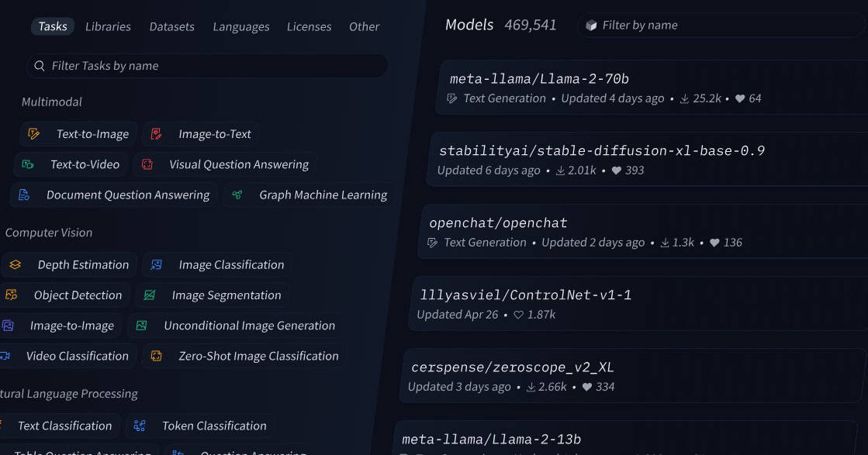Filter by Image-to-Text task label

[215, 134]
